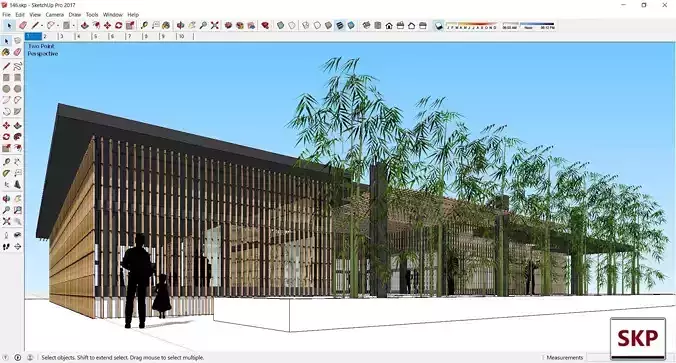Expand the Arc tool dropdown arrow
676x363 pixels.
coord(58,25)
